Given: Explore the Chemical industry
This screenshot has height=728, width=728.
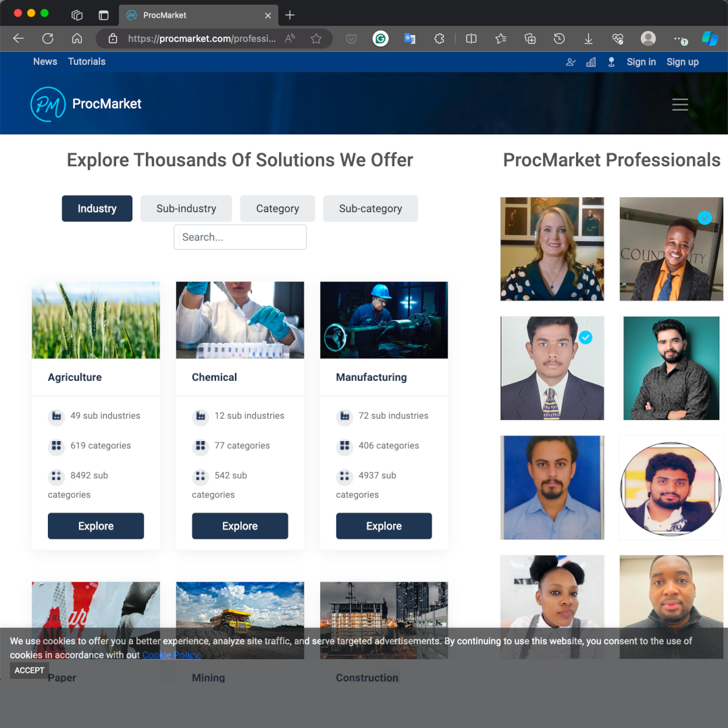Looking at the screenshot, I should (x=240, y=526).
